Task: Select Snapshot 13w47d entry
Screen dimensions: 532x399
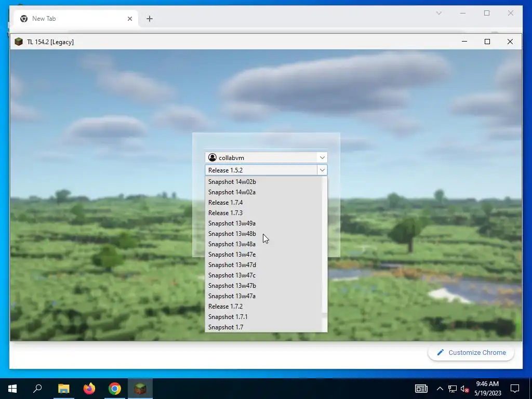Action: (x=263, y=265)
